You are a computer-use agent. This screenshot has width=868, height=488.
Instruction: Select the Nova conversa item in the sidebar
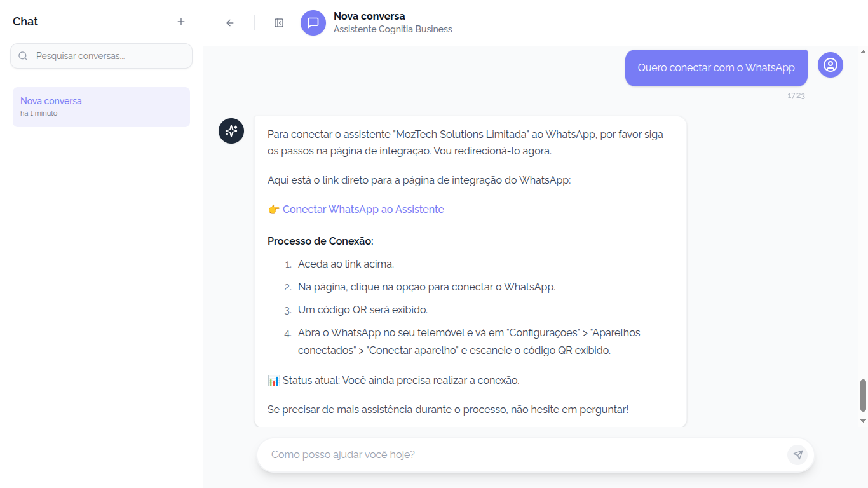coord(101,107)
